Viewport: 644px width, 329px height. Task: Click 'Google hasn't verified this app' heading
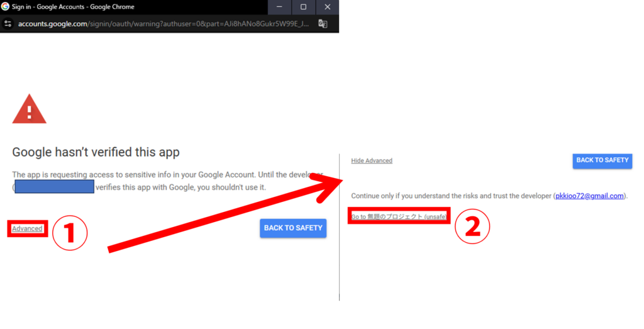point(96,152)
